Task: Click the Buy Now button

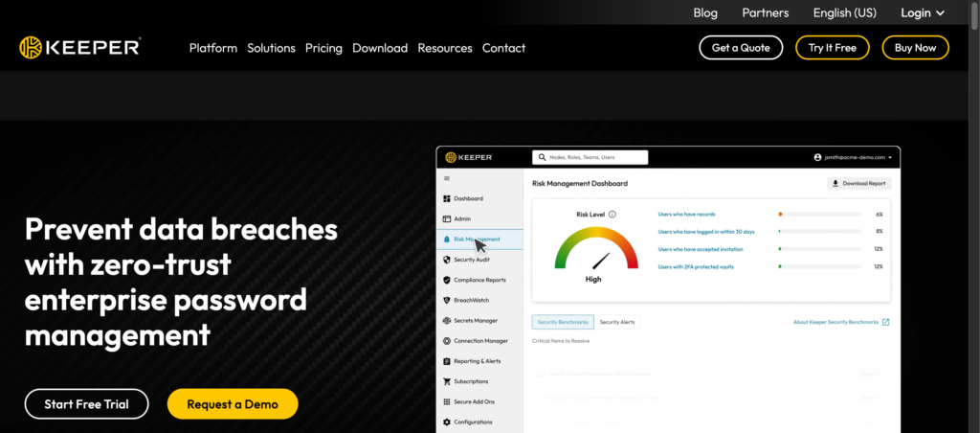Action: (x=915, y=48)
